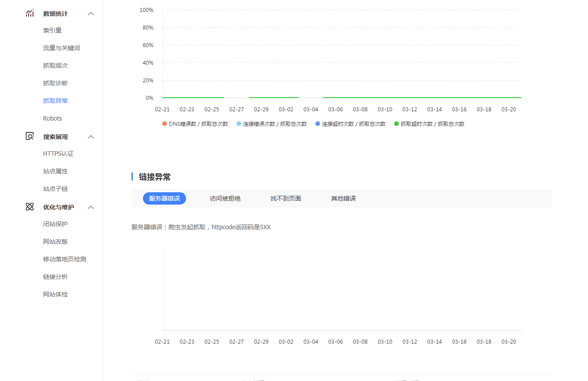Open the 其他错误 tab

(x=343, y=198)
